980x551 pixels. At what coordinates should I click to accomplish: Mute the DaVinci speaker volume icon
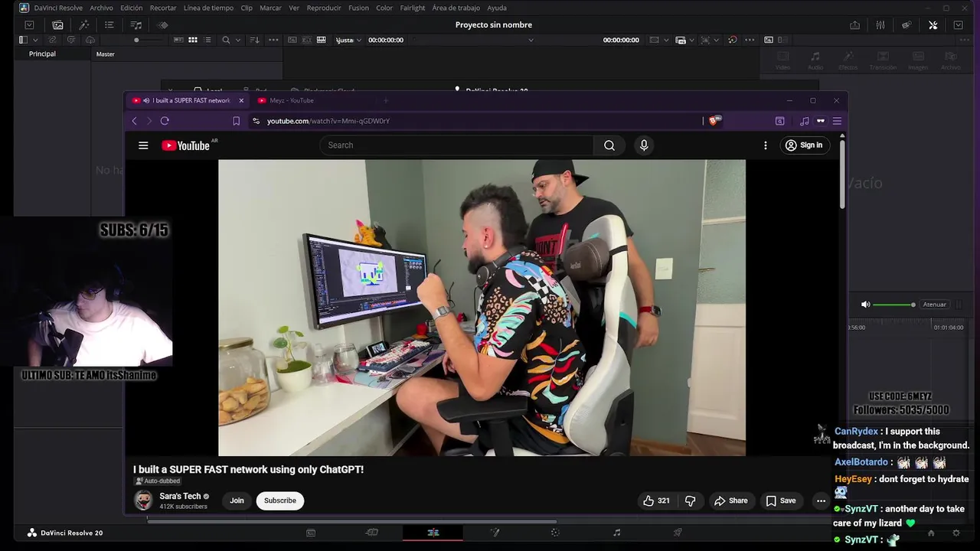866,305
